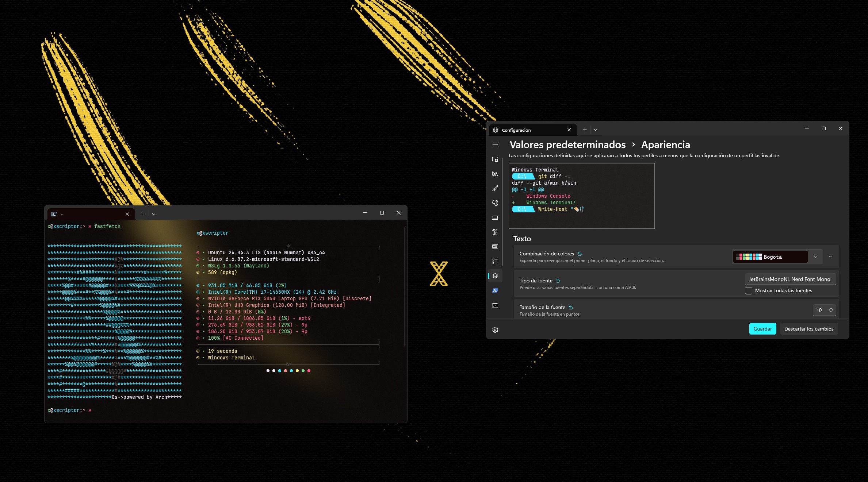Screen dimensions: 868x482
Task: Open JSON file gear icon at bottom
Action: (x=495, y=330)
